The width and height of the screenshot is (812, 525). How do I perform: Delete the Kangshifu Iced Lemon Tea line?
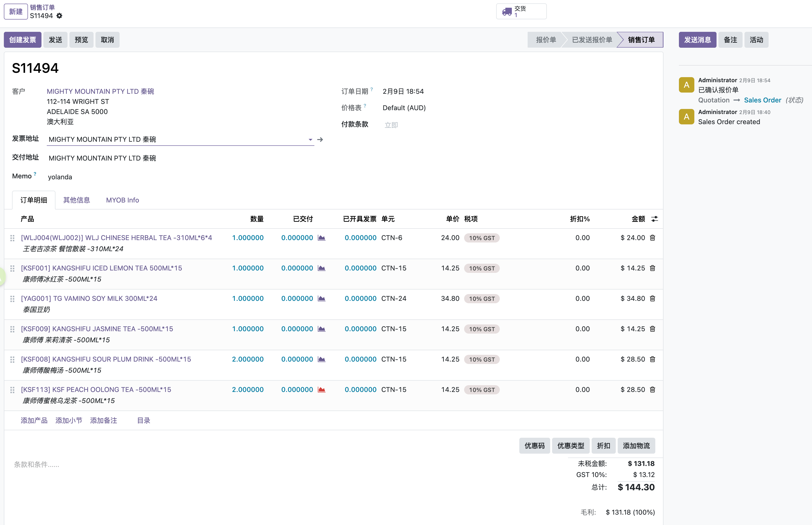652,268
